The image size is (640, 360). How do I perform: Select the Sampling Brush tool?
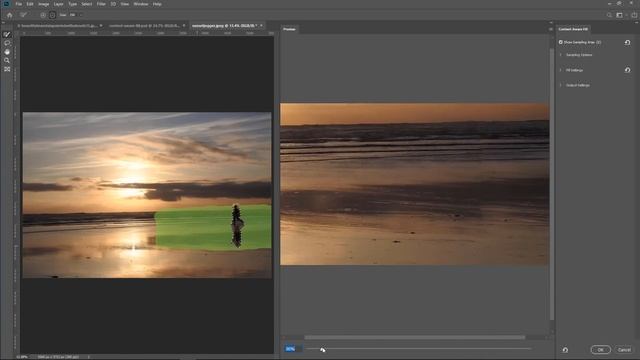coord(7,35)
